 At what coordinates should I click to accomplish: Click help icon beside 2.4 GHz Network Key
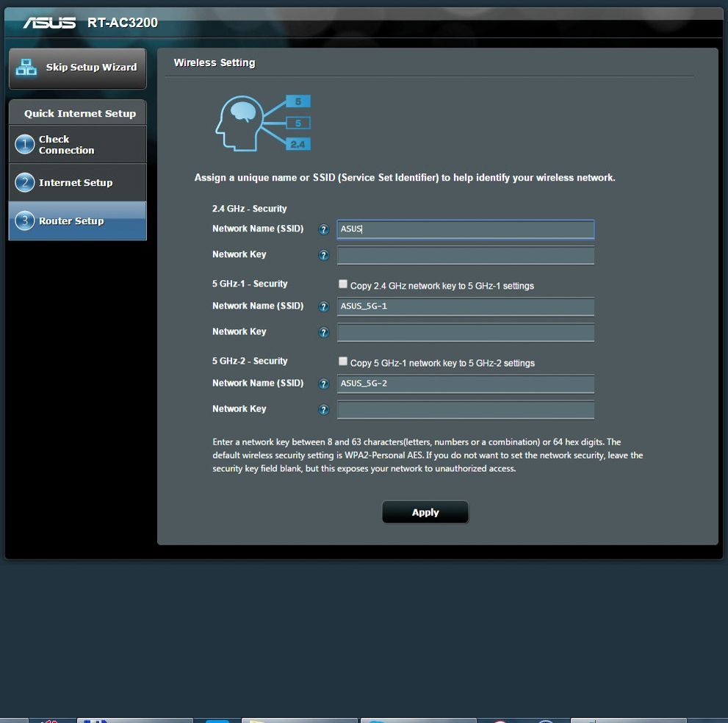(x=323, y=256)
